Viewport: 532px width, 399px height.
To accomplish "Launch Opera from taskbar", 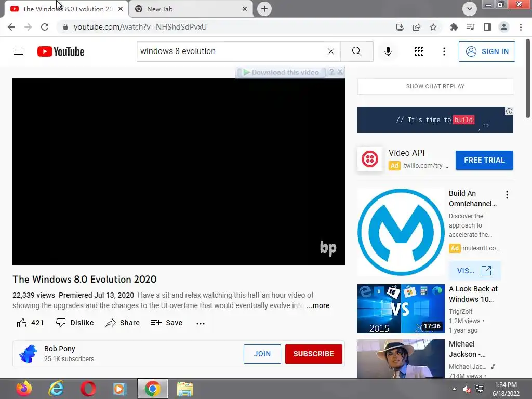I will pos(88,389).
